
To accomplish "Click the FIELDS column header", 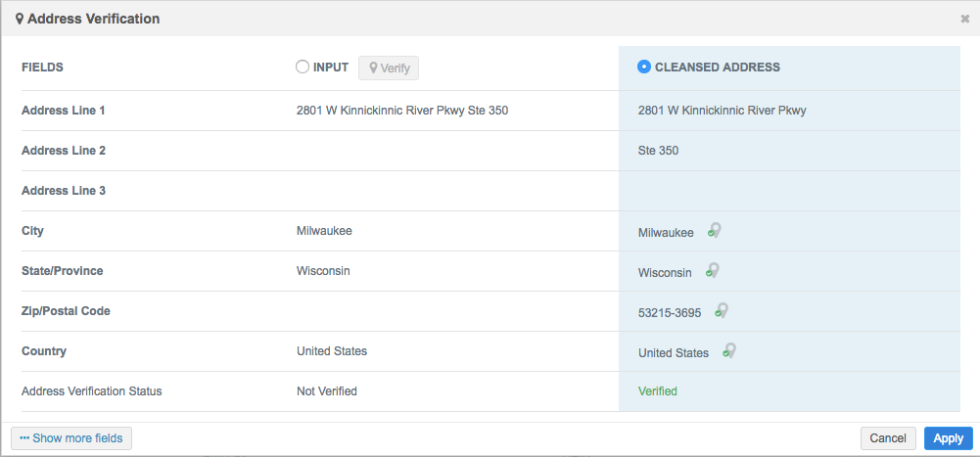I will [x=42, y=68].
